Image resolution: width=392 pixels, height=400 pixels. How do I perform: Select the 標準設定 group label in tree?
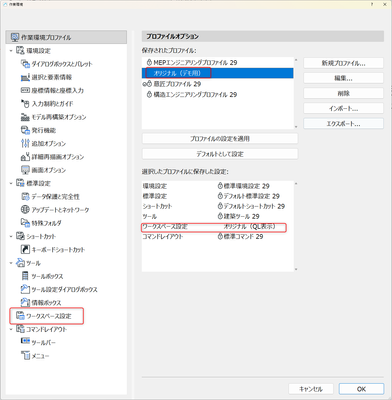click(x=38, y=184)
